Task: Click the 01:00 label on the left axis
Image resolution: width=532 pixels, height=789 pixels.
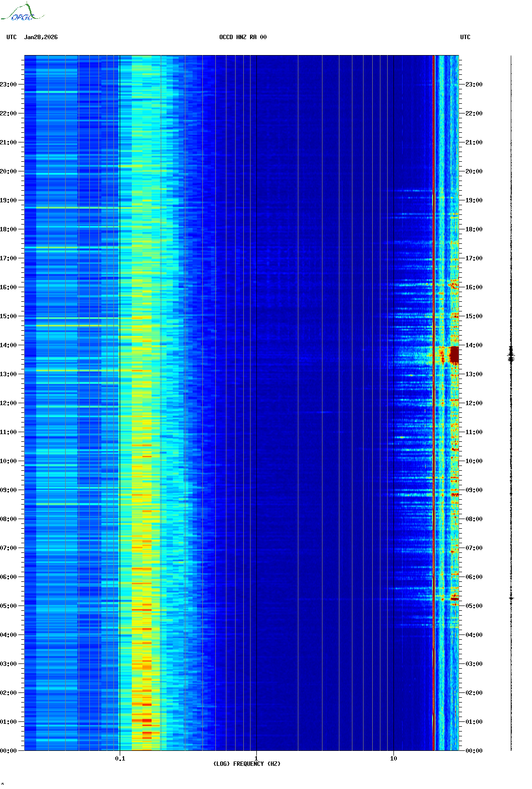Action: tap(8, 722)
